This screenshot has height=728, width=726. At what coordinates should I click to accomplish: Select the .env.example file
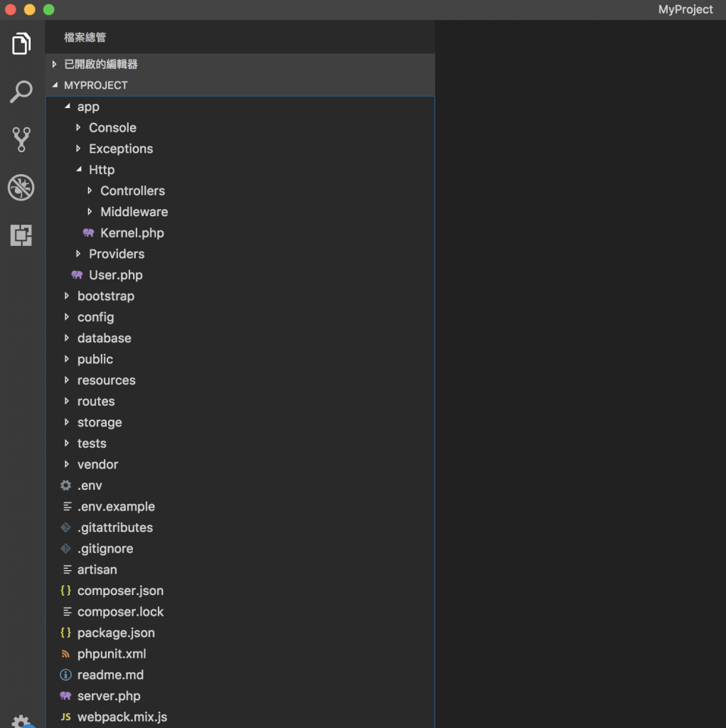pos(116,507)
